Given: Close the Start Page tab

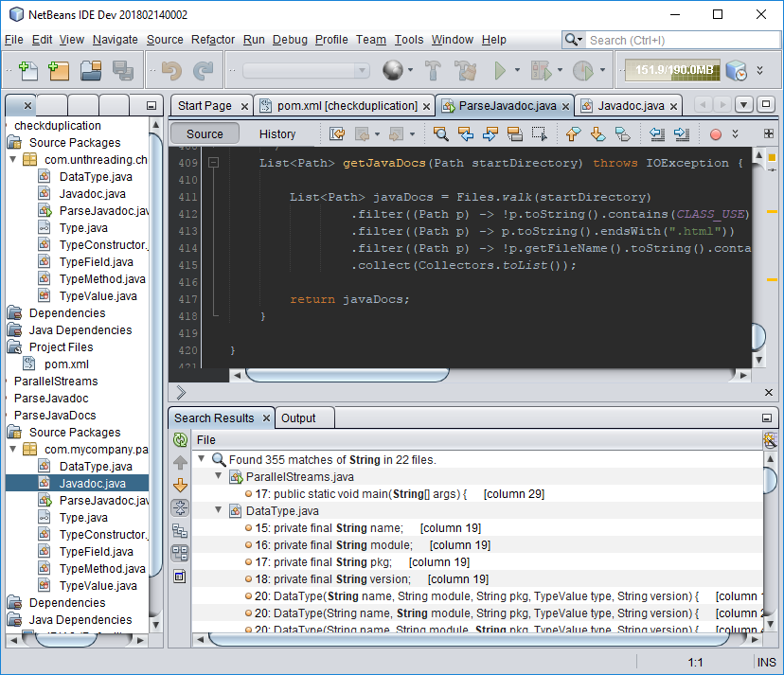Looking at the screenshot, I should pos(244,106).
